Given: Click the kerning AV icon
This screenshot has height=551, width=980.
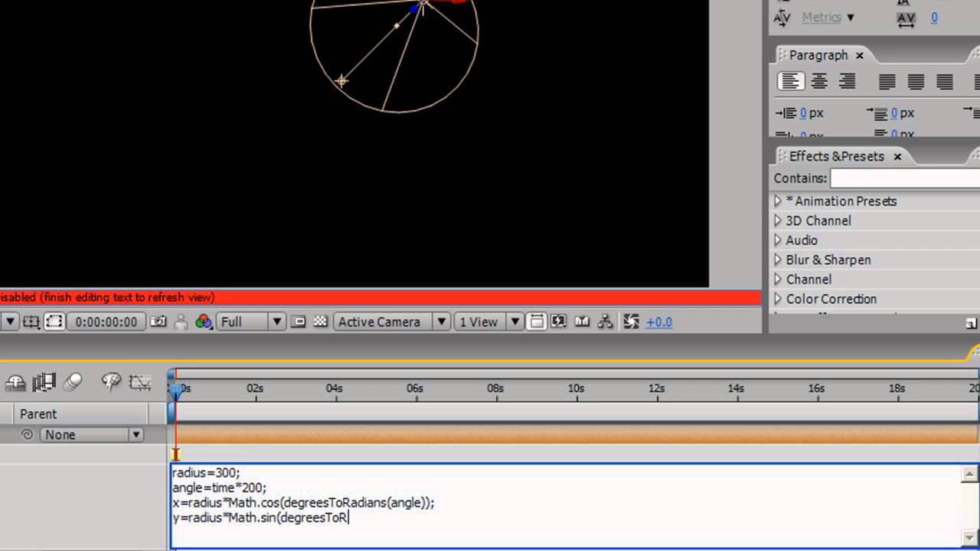Looking at the screenshot, I should click(x=782, y=18).
